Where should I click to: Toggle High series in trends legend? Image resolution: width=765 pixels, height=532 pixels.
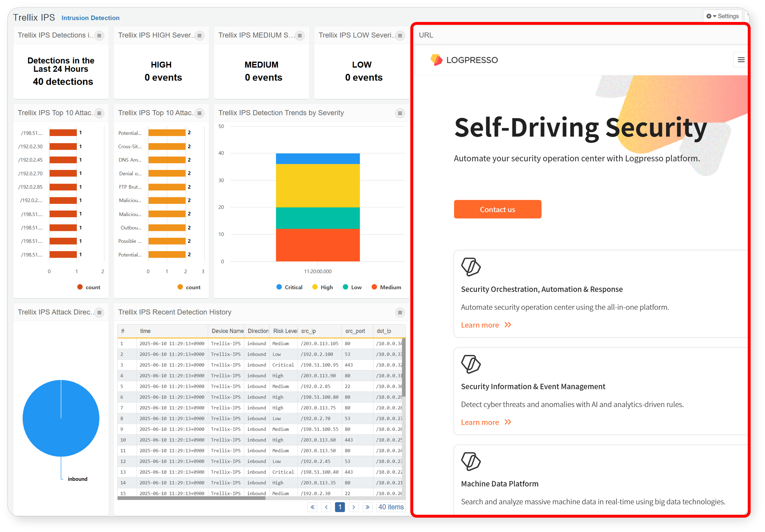click(x=323, y=287)
